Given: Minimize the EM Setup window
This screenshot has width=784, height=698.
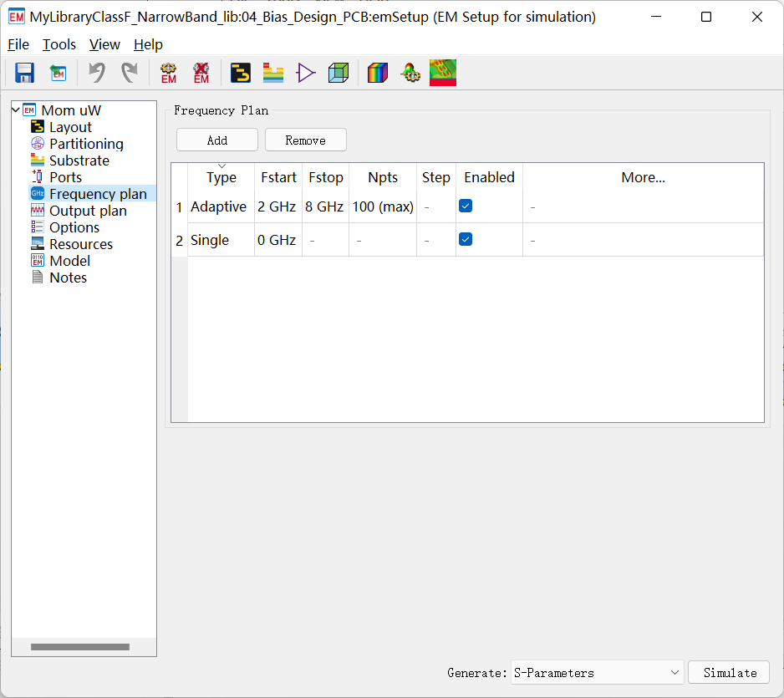Looking at the screenshot, I should [656, 17].
